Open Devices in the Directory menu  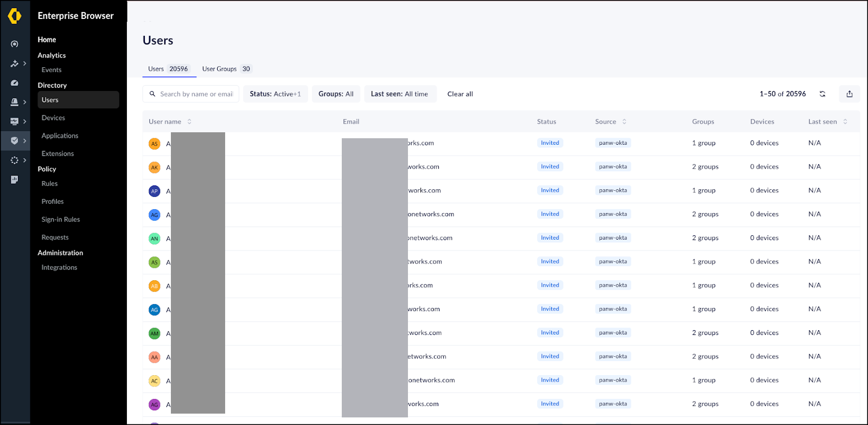tap(53, 118)
